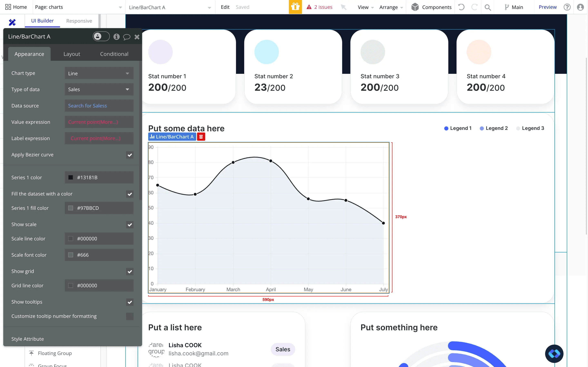This screenshot has height=367, width=588.
Task: Toggle the Apply Bezier curve checkbox
Action: pos(130,155)
